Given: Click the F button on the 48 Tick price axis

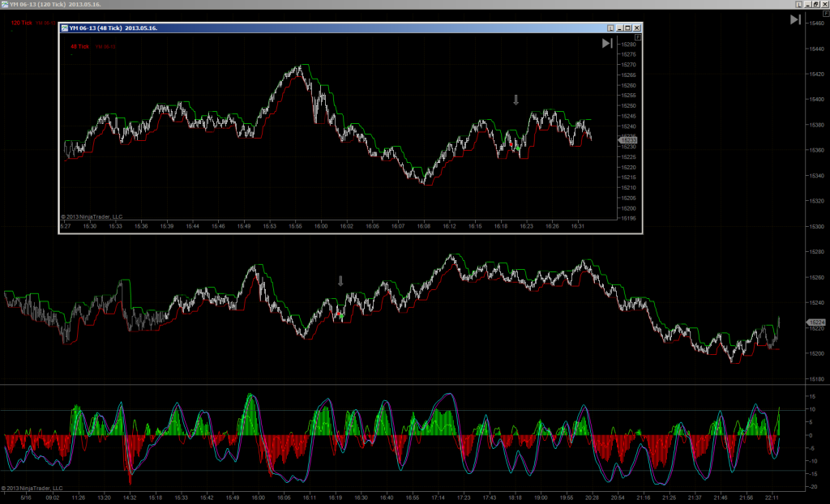Looking at the screenshot, I should (x=638, y=37).
